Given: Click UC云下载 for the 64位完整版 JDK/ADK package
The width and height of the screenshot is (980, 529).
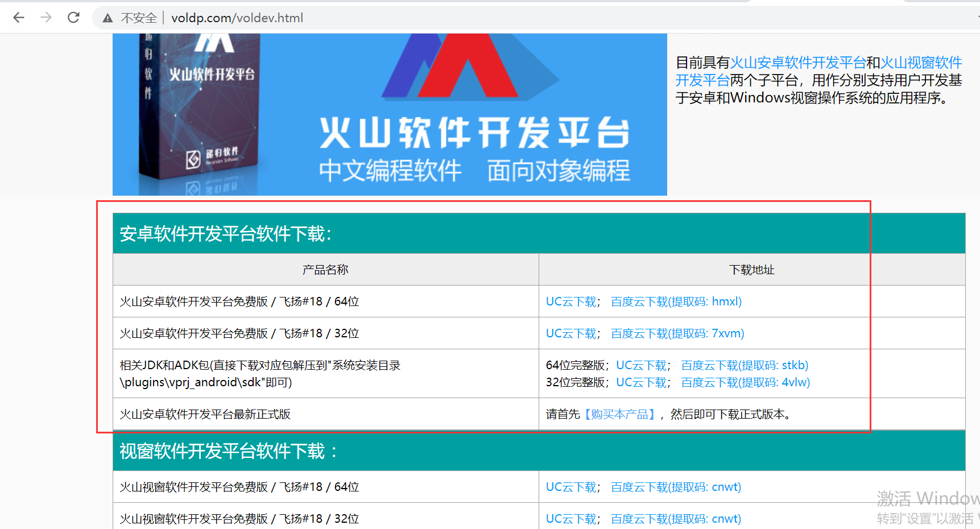Looking at the screenshot, I should (642, 365).
